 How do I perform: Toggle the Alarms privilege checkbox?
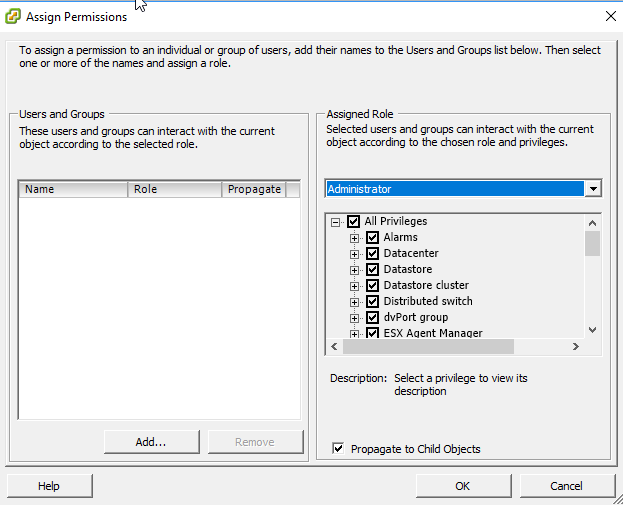click(372, 238)
